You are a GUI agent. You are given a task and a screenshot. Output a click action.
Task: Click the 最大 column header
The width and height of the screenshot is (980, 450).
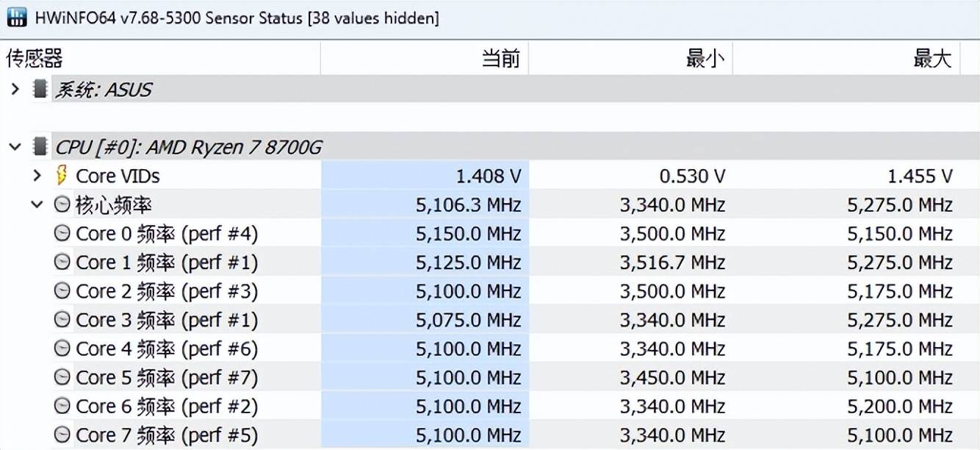[x=932, y=58]
